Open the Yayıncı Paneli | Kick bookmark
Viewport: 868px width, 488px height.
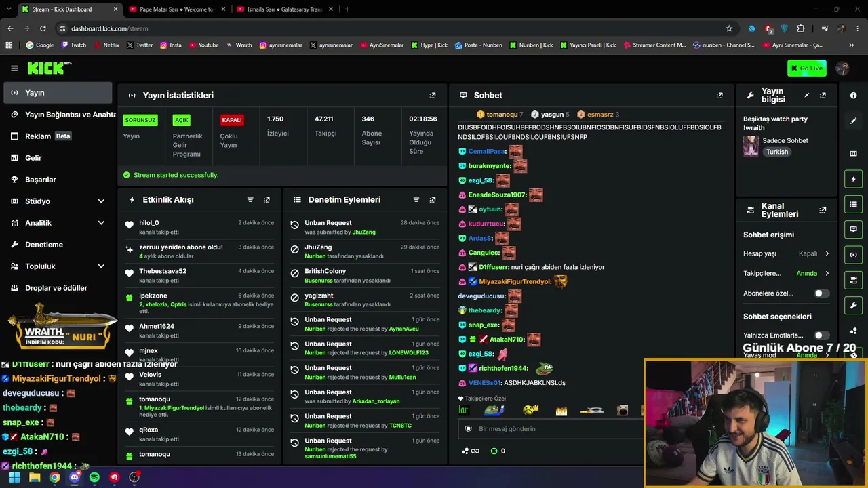click(x=588, y=45)
